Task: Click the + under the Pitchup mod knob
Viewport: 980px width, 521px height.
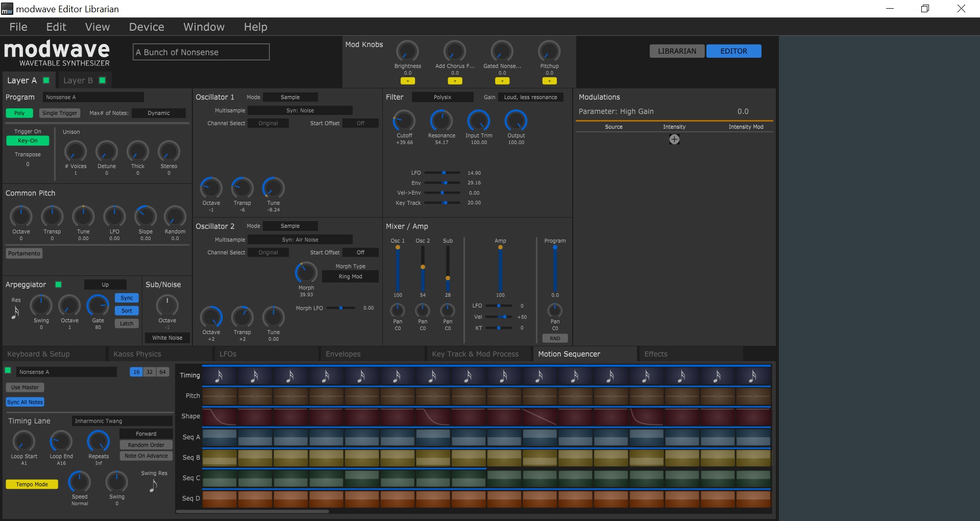Action: (x=549, y=81)
